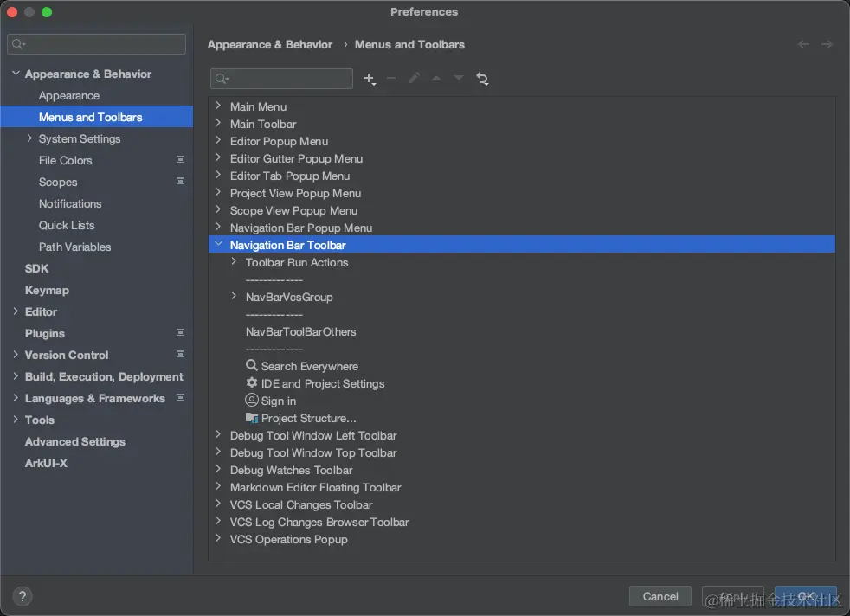Expand System Settings in the sidebar
The height and width of the screenshot is (616, 850).
[x=30, y=138]
